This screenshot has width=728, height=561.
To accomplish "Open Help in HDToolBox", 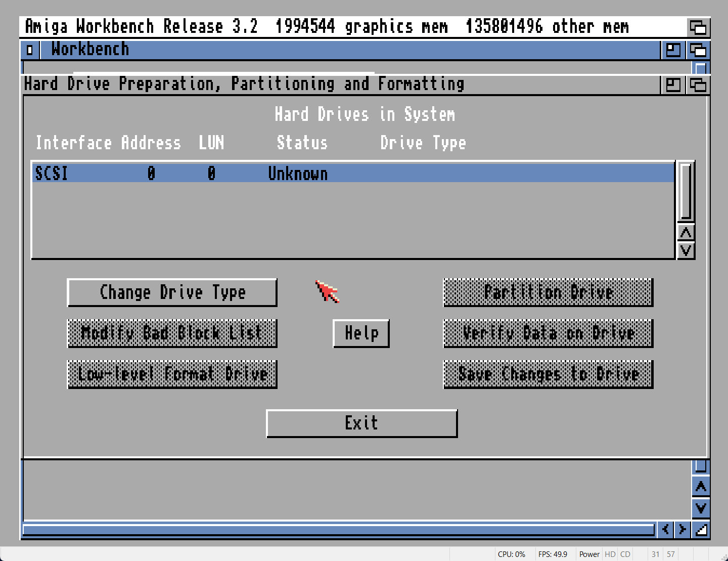I will (361, 333).
